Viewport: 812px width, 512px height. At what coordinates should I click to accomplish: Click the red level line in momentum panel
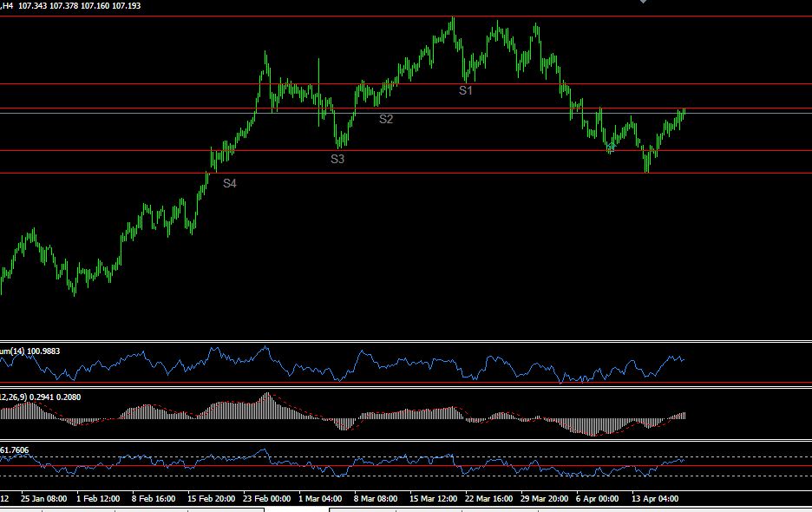click(406, 383)
